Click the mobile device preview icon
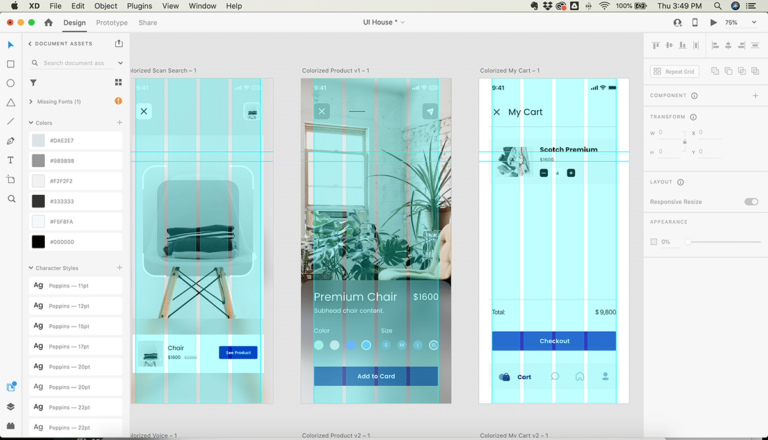 695,22
